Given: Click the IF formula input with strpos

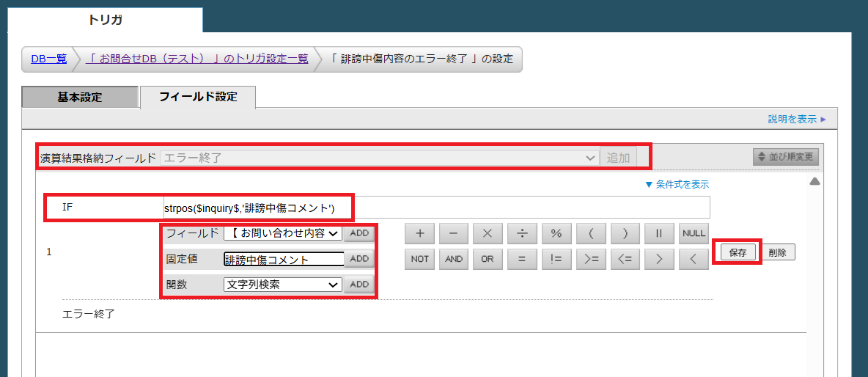Looking at the screenshot, I should click(x=435, y=208).
